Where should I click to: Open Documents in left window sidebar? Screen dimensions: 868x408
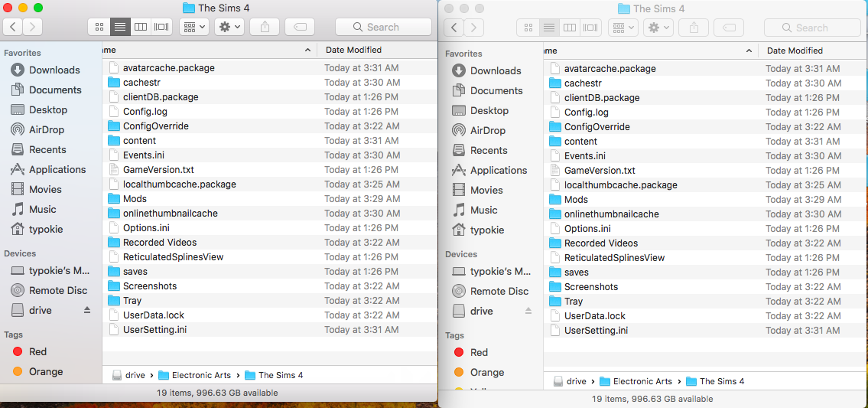pos(46,90)
